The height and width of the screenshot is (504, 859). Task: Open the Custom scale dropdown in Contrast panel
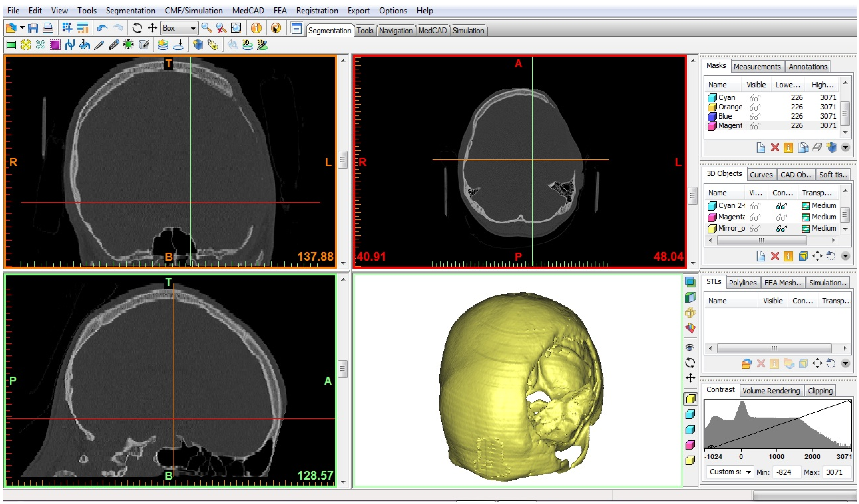click(x=749, y=472)
